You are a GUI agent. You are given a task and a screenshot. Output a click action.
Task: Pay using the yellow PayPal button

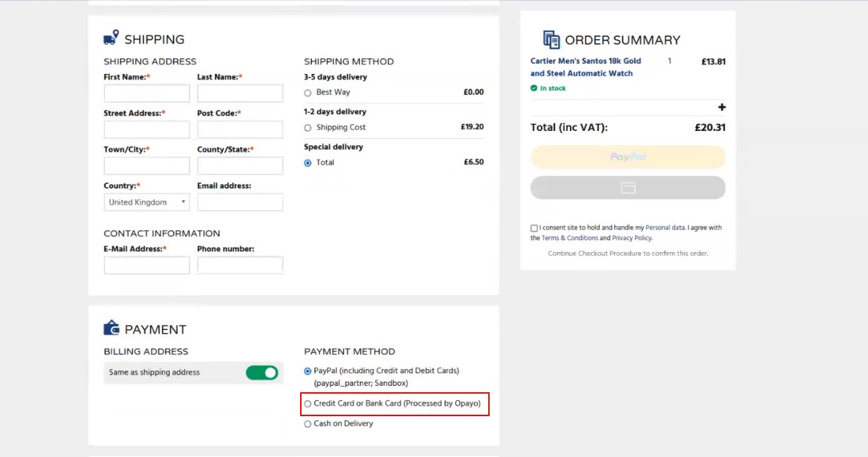tap(628, 157)
